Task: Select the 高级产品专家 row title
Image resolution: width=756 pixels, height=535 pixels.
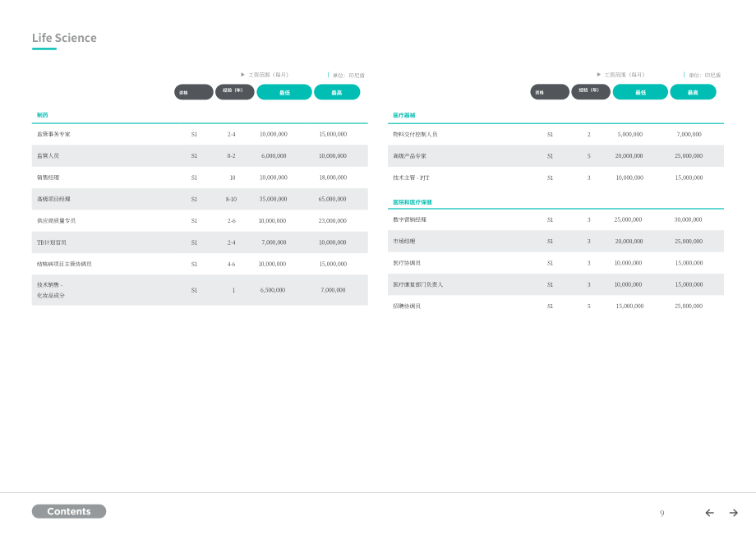Action: 409,156
